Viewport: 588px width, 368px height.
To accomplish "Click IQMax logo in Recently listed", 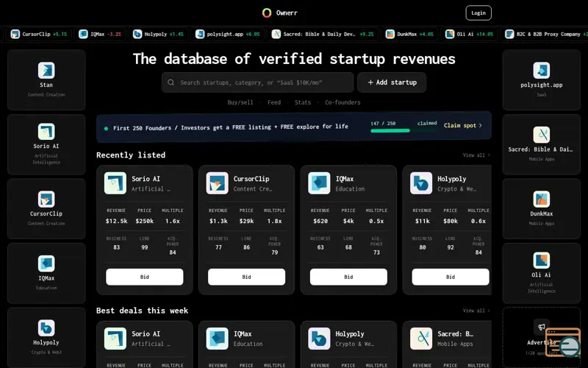I will pos(319,183).
